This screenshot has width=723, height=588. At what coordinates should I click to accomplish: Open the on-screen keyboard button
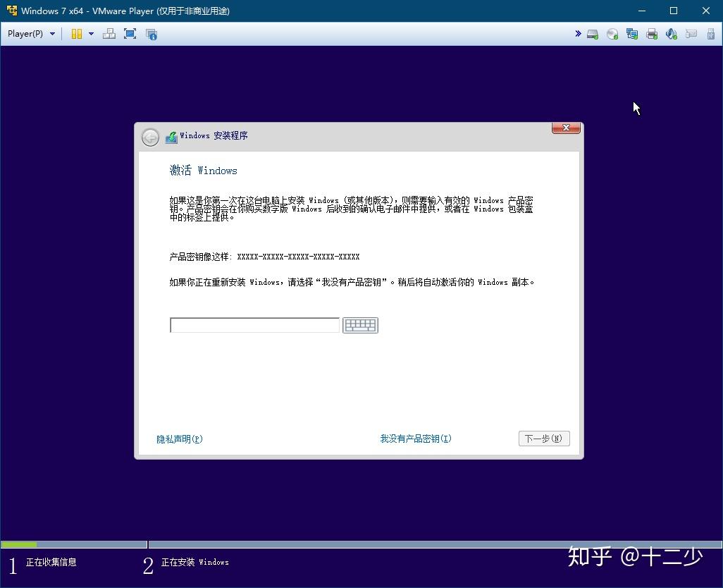coord(360,325)
